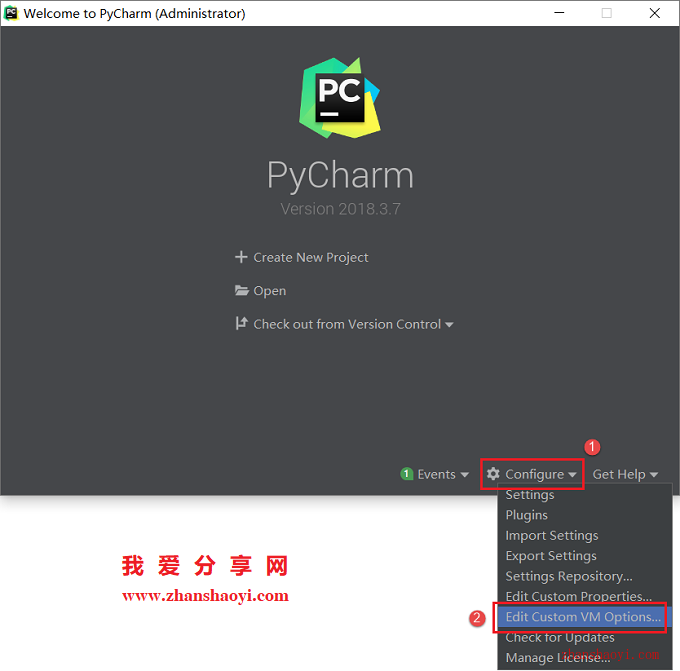Click the gear icon beside Configure
This screenshot has height=671, width=680.
click(493, 474)
